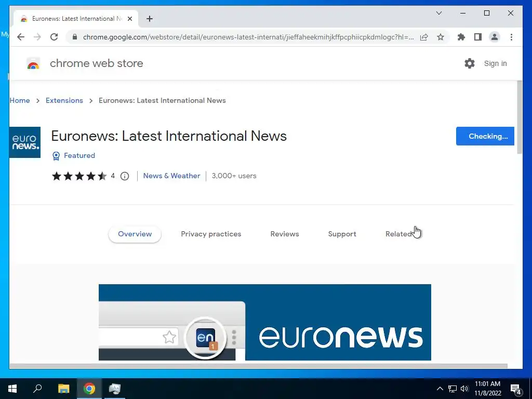
Task: Open the volume control tray icon
Action: coord(464,389)
